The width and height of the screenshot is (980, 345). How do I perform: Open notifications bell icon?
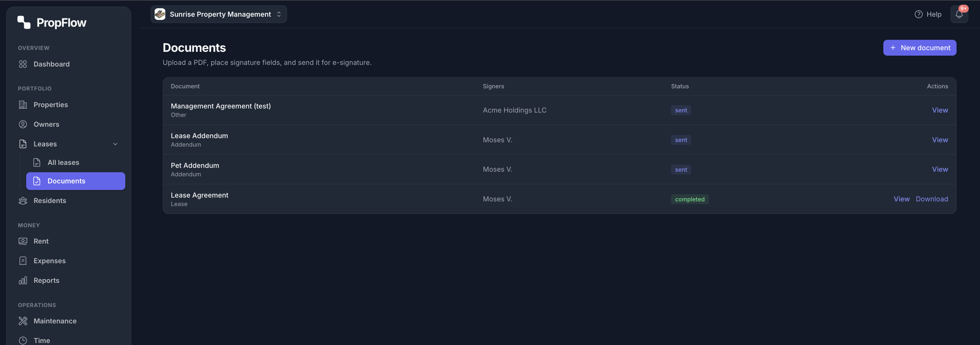[x=959, y=14]
